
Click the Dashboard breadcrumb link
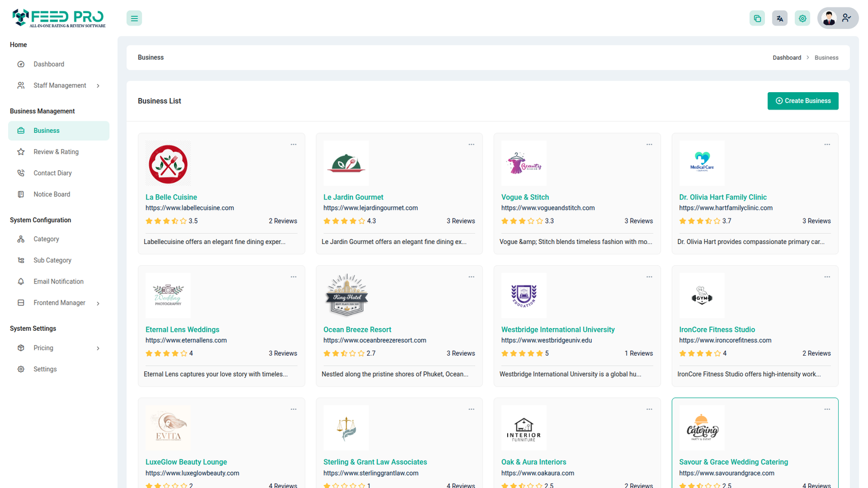click(x=787, y=57)
